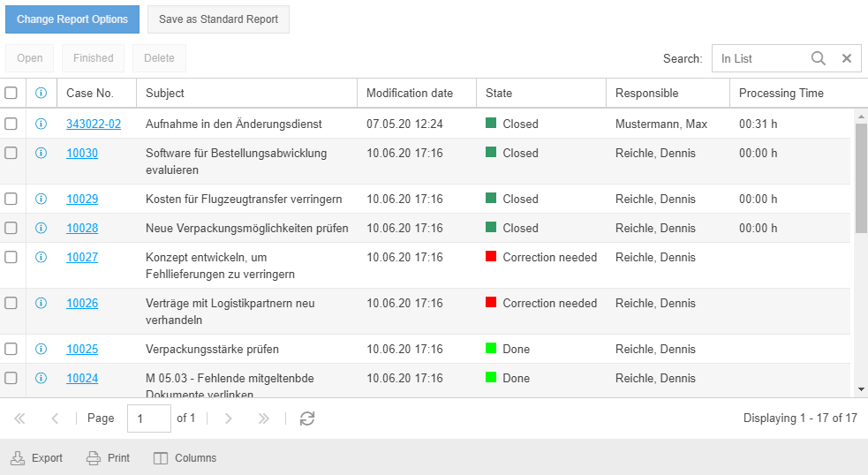Viewport: 868px width, 475px height.
Task: Sort by Processing Time column header
Action: [x=781, y=93]
